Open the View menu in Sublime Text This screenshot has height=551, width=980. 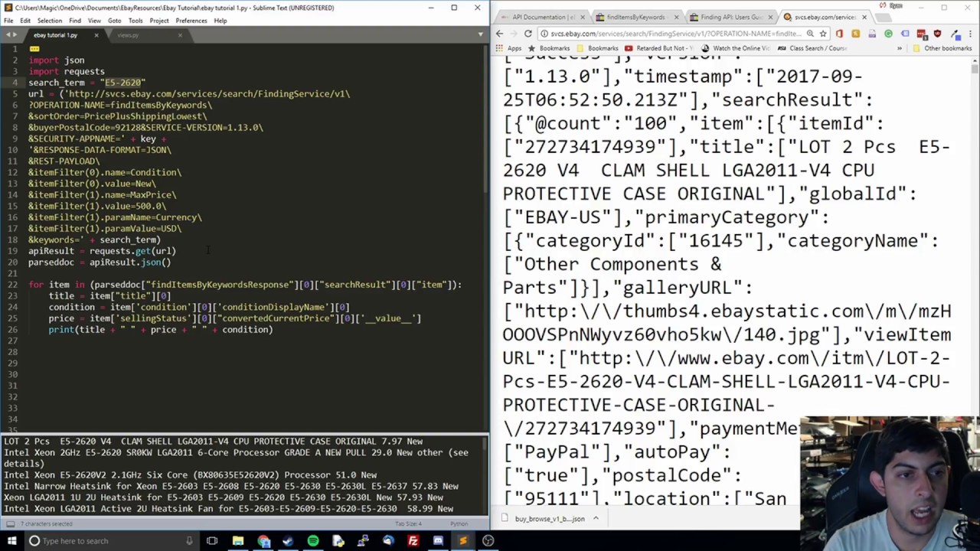coord(94,21)
